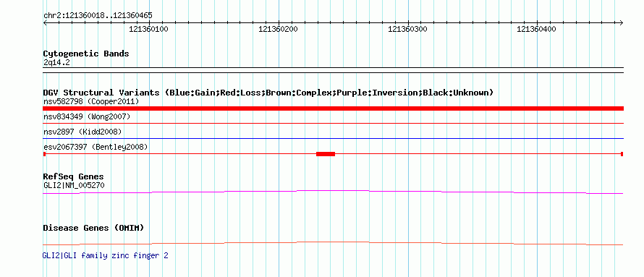
Task: Click the left arrowhead of the ruler
Action: point(45,22)
